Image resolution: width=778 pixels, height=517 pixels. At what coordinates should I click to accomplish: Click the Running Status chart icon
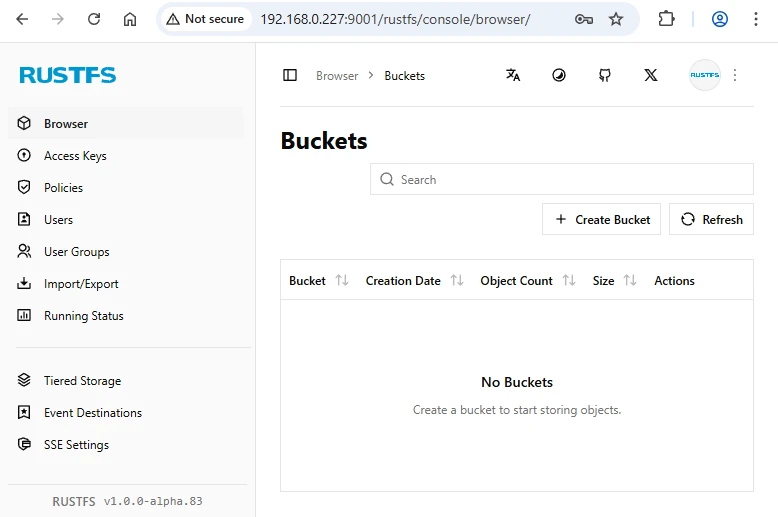(x=24, y=315)
